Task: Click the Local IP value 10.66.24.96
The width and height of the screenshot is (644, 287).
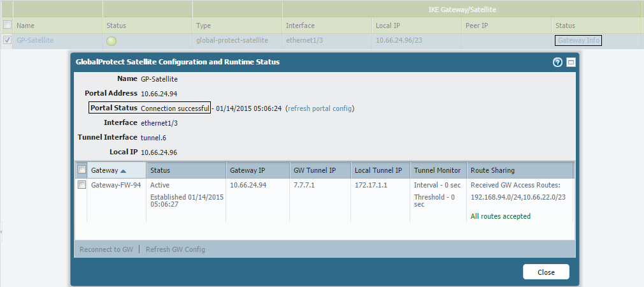Action: 159,152
